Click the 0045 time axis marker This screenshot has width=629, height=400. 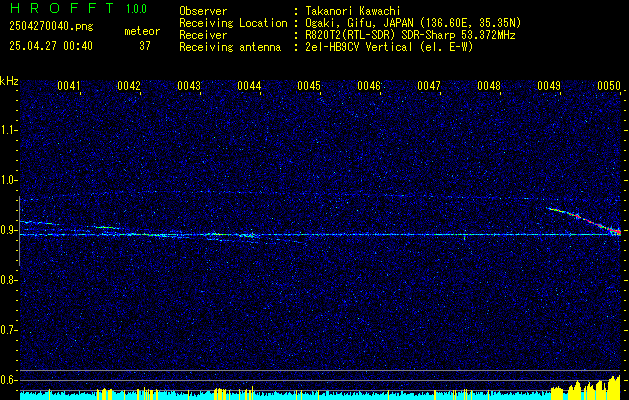pos(309,86)
